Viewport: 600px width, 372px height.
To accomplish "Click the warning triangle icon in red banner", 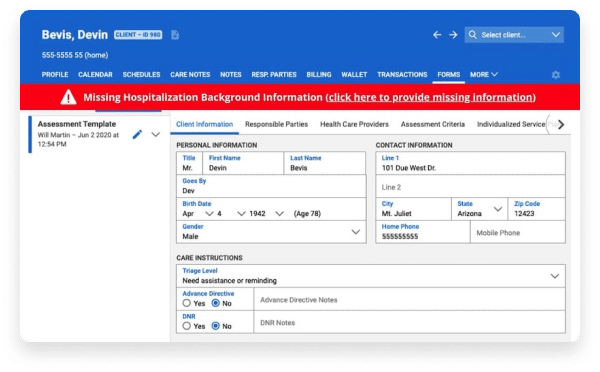I will [x=68, y=97].
